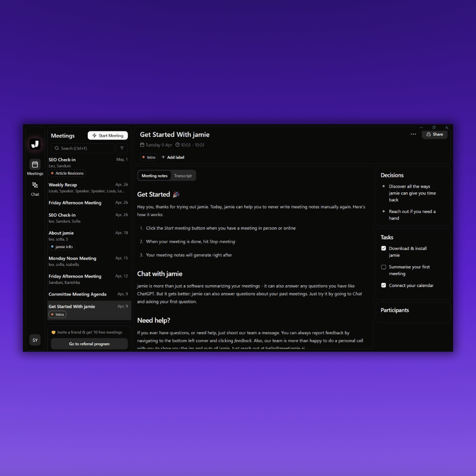476x476 pixels.
Task: Open the Committee Meeting Agenda
Action: coord(89,294)
